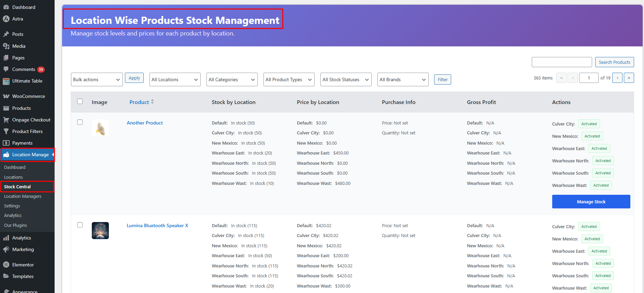
Task: Open the Bulk actions dropdown
Action: (97, 79)
